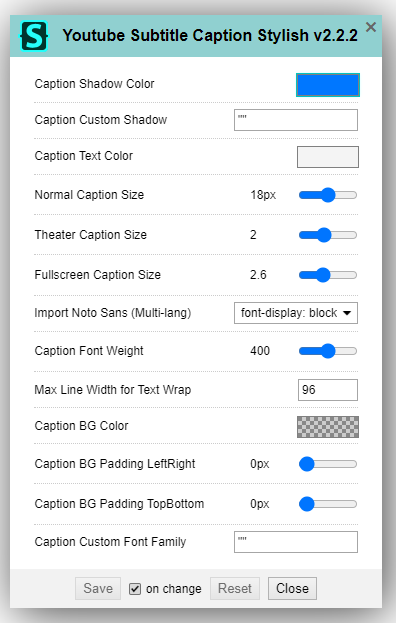Viewport: 396px width, 623px height.
Task: Toggle the on change checkbox
Action: [x=135, y=589]
